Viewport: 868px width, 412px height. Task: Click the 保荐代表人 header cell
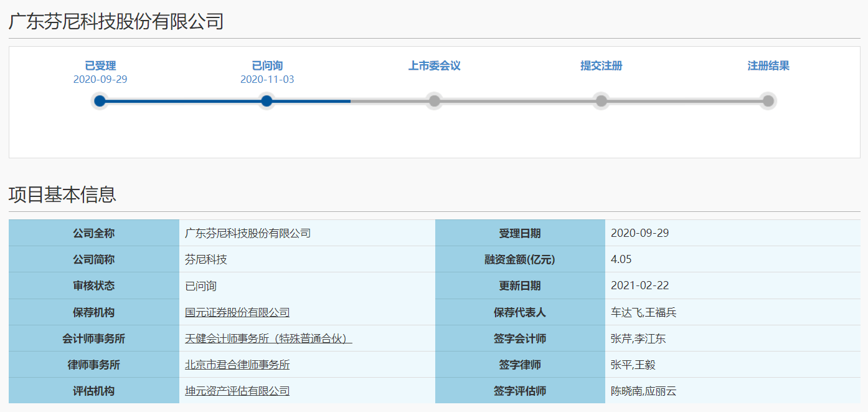click(520, 312)
